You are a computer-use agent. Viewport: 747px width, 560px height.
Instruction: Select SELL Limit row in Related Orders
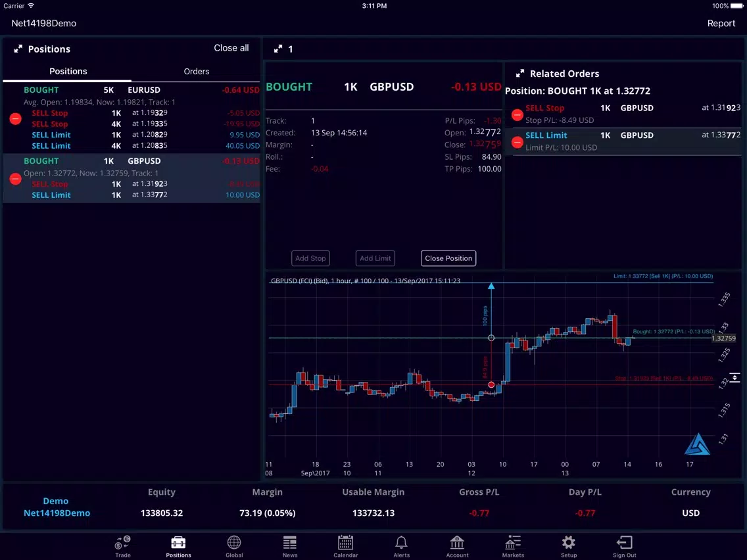click(x=623, y=141)
